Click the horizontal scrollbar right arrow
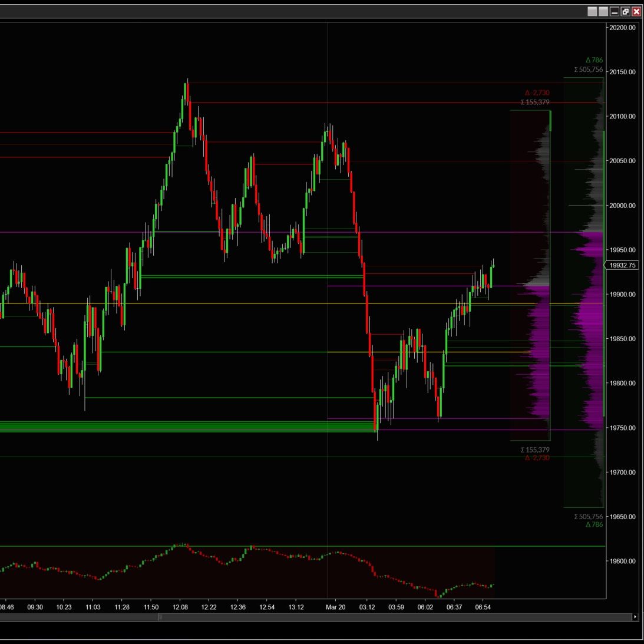The image size is (644, 644). [635, 617]
